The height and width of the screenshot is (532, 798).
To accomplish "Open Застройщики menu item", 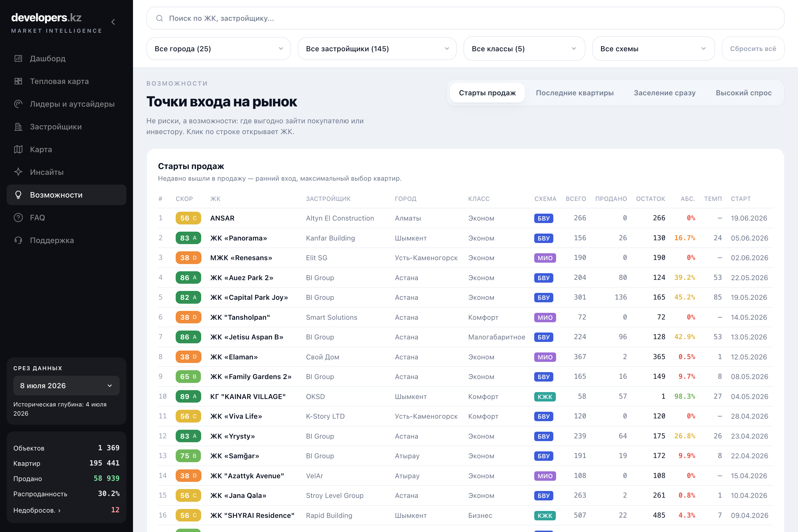I will pyautogui.click(x=66, y=127).
